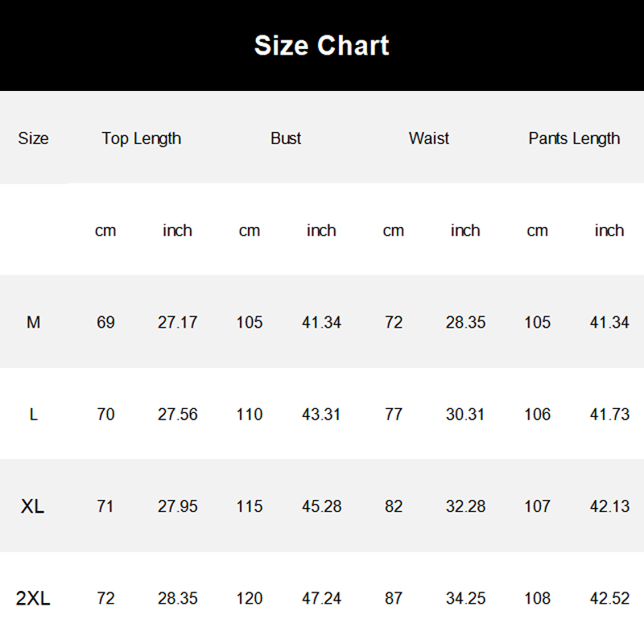Select the L size row label
This screenshot has width=644, height=644.
click(33, 415)
